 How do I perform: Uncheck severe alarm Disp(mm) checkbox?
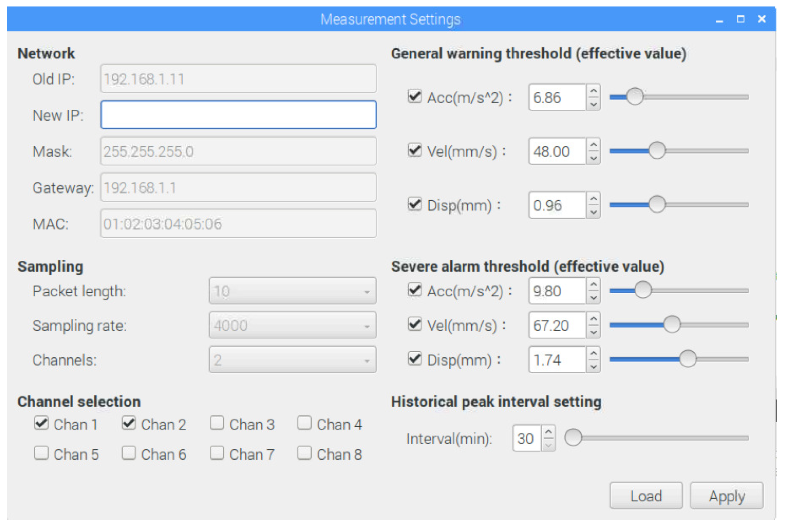point(415,359)
